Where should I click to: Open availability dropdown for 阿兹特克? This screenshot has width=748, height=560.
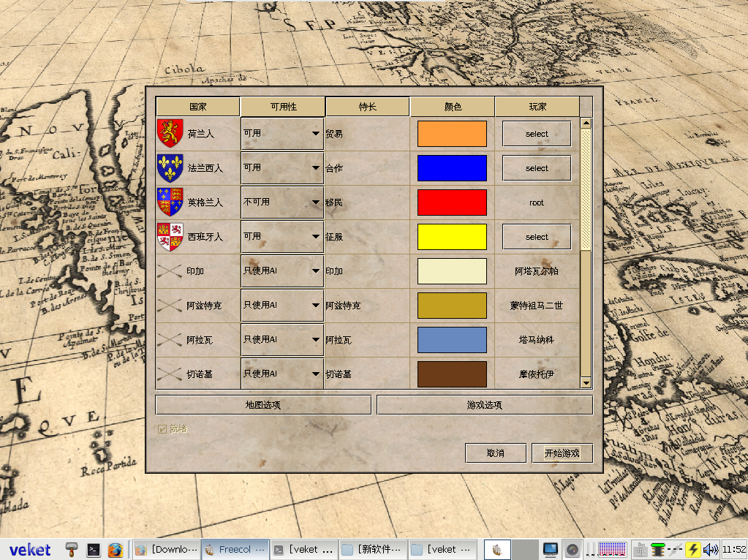282,306
